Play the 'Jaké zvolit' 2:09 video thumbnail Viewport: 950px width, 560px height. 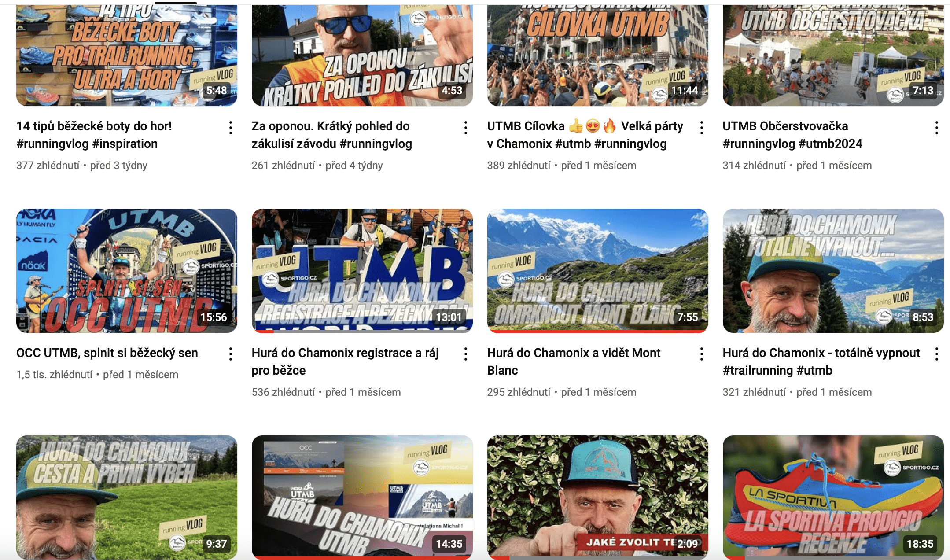598,497
